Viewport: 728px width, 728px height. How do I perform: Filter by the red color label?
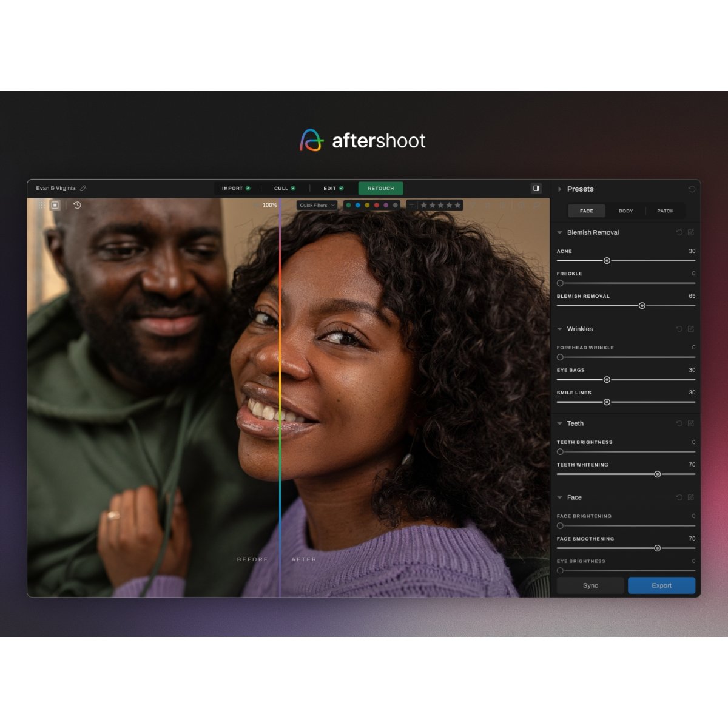377,205
